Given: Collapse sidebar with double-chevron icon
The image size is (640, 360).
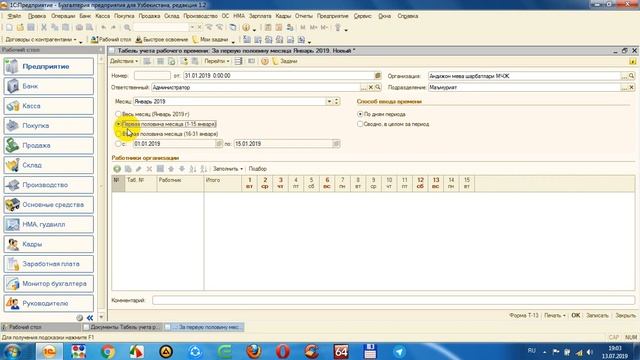Looking at the screenshot, I should coord(90,318).
